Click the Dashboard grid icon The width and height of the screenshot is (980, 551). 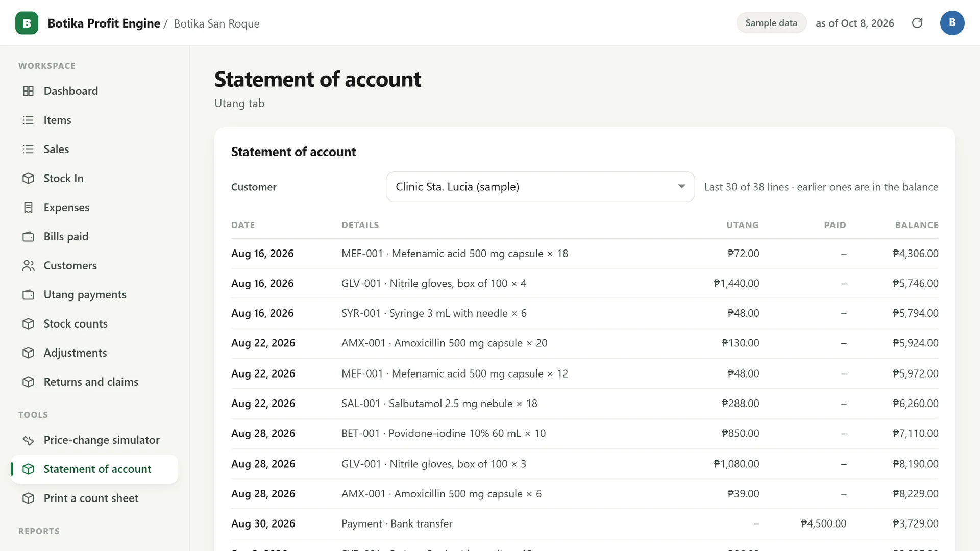[x=29, y=91]
